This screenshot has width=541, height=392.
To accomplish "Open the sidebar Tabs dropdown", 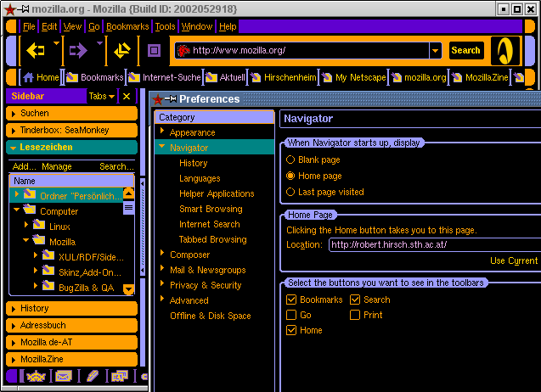I will [101, 96].
